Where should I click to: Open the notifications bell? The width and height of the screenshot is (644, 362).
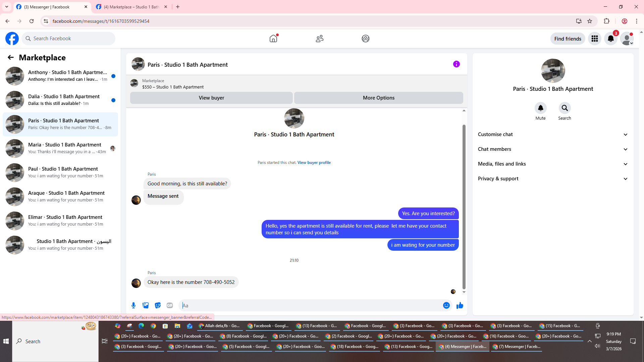[611, 39]
